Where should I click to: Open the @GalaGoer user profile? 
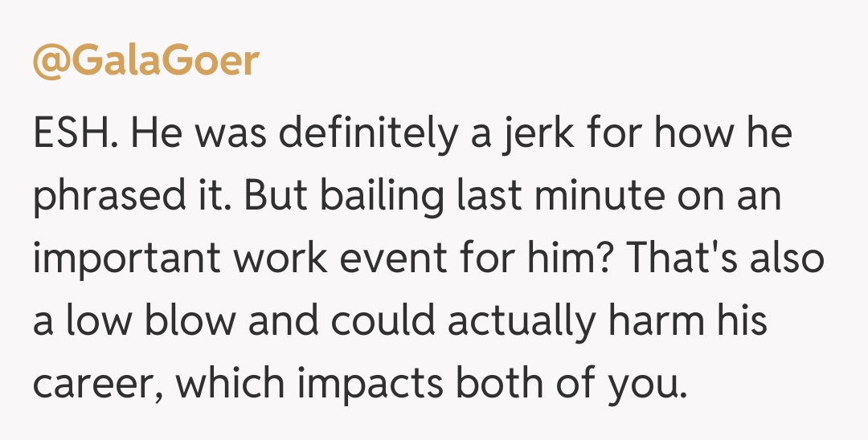[145, 62]
